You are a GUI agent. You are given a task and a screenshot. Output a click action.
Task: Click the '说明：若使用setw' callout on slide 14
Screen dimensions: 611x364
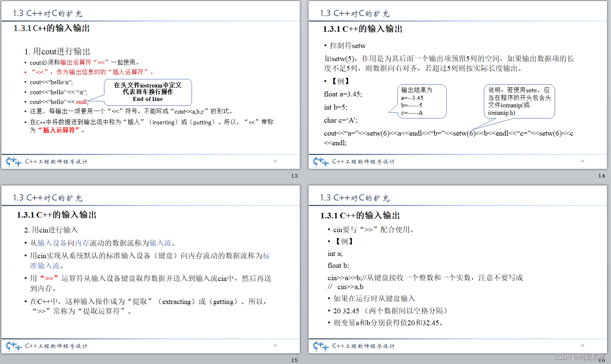click(x=519, y=101)
